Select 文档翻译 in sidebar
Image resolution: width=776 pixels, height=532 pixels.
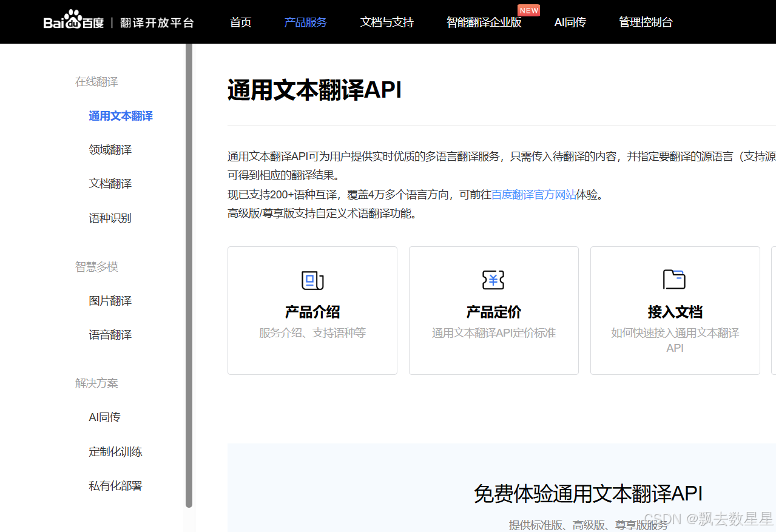110,184
